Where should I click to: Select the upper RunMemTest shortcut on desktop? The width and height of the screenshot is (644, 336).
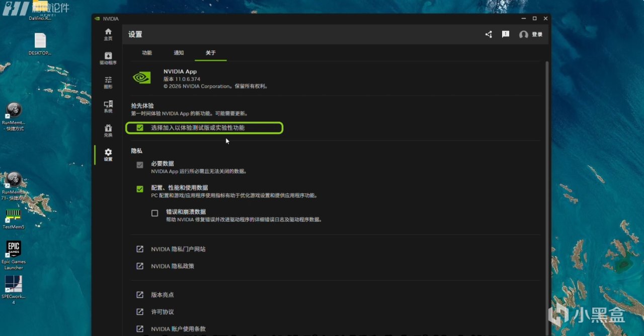14,116
